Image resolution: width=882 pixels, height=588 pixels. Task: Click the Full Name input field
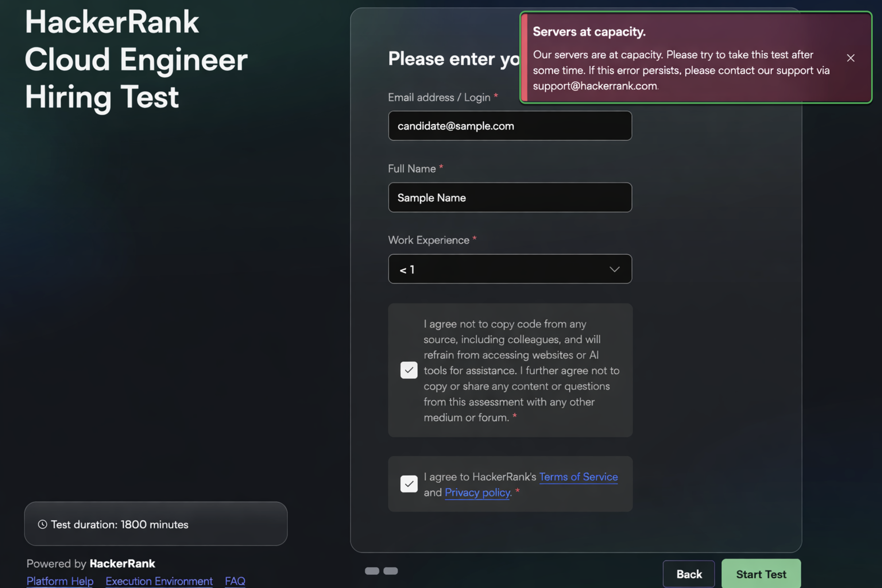pos(510,198)
